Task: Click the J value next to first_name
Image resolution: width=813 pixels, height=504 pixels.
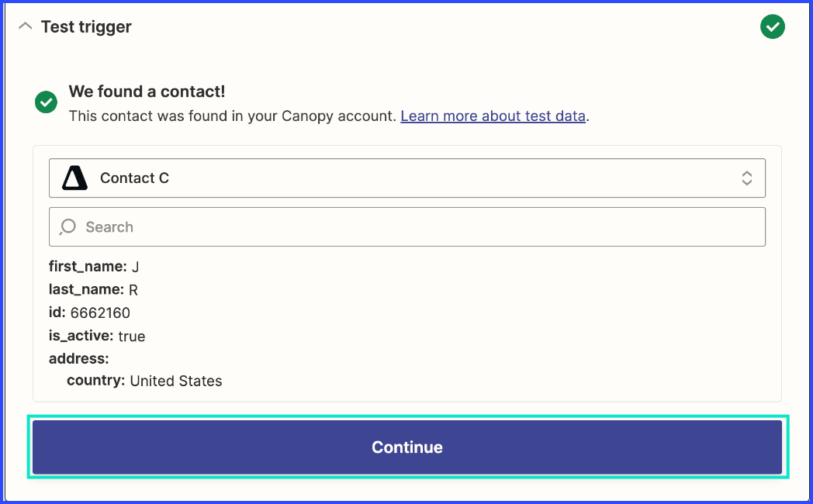Action: point(135,268)
